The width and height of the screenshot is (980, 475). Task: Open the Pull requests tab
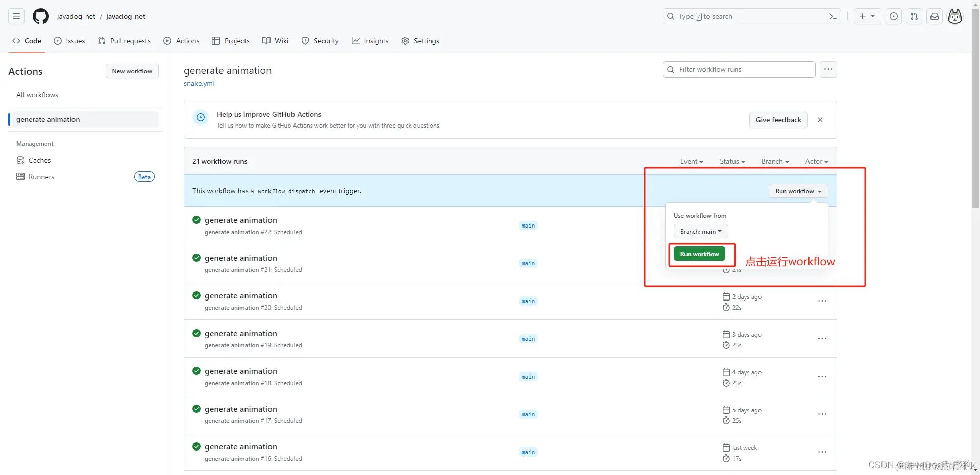tap(124, 41)
